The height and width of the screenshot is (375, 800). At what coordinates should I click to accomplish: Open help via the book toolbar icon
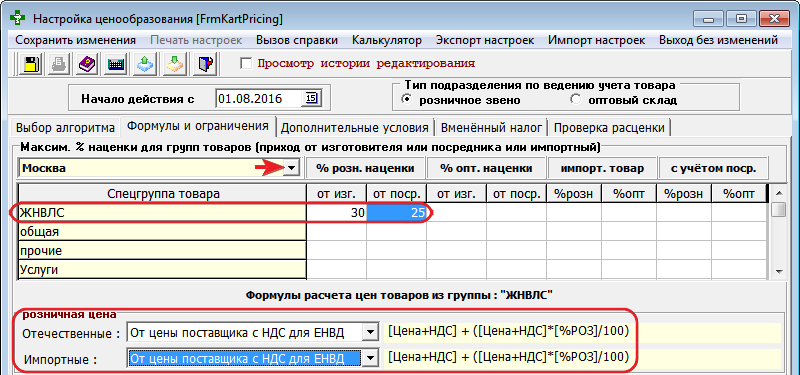[87, 64]
